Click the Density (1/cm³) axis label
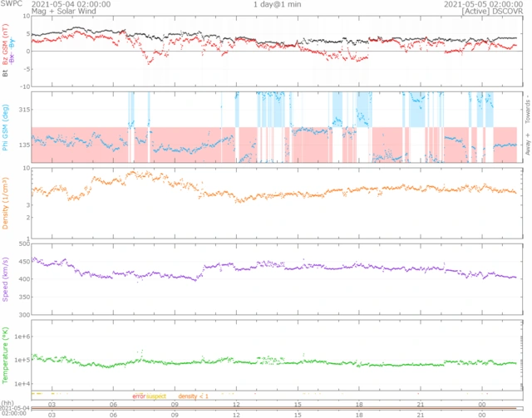The image size is (532, 418). (x=6, y=204)
